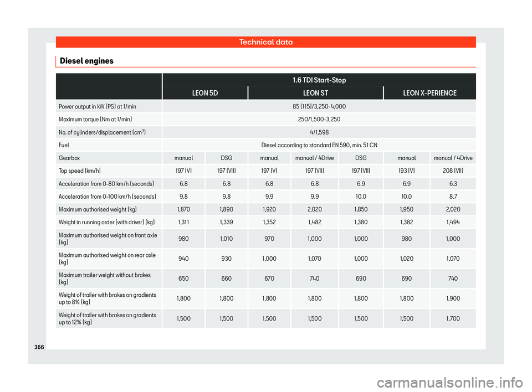Click the "Technical data" page header
532x392 pixels.
point(265,42)
